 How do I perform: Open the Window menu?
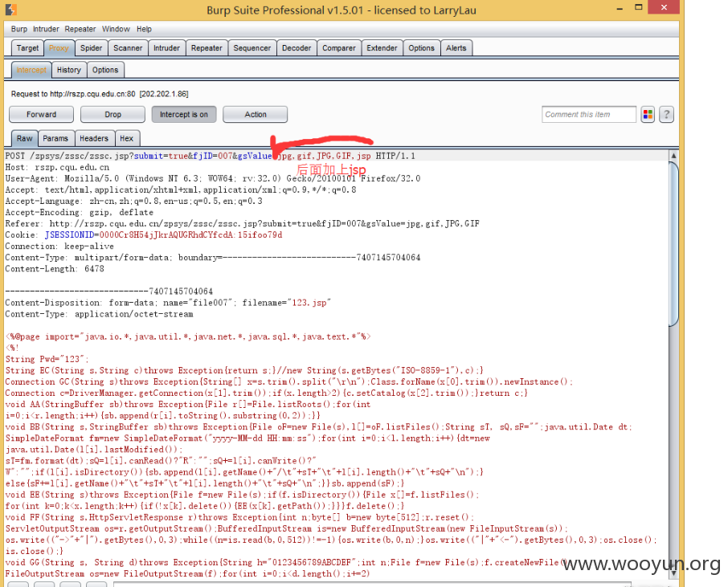pos(116,29)
